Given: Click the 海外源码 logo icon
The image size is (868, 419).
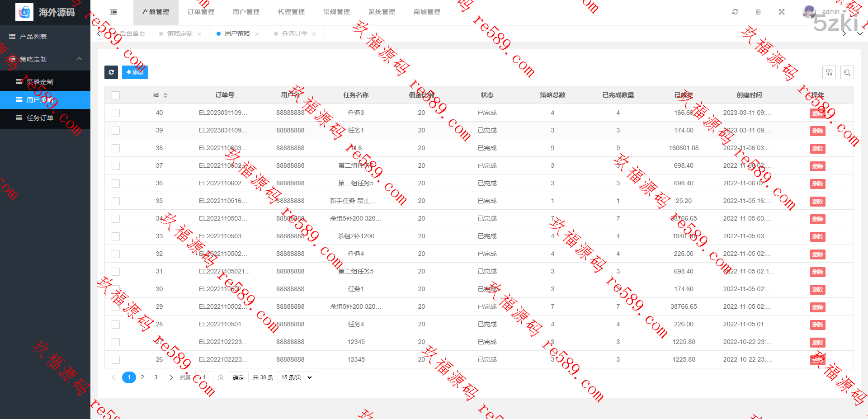Looking at the screenshot, I should pos(24,12).
